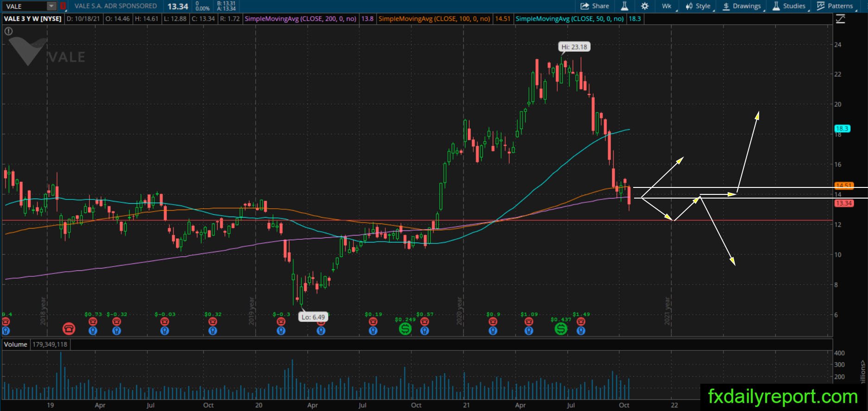
Task: Click the blue lightbulb icon below the $0.19 earnings
Action: [x=373, y=331]
